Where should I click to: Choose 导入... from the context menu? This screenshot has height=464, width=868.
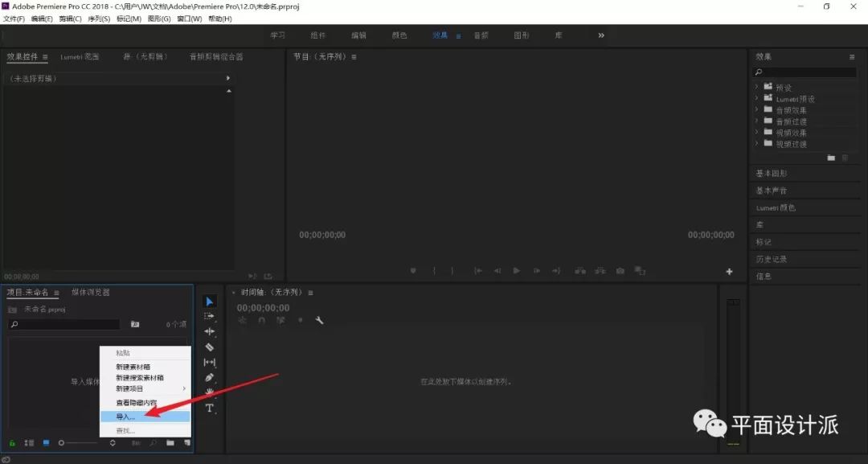(x=145, y=417)
